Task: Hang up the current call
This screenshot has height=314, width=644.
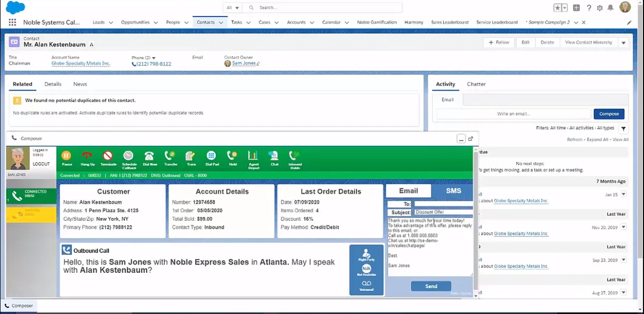Action: tap(87, 156)
